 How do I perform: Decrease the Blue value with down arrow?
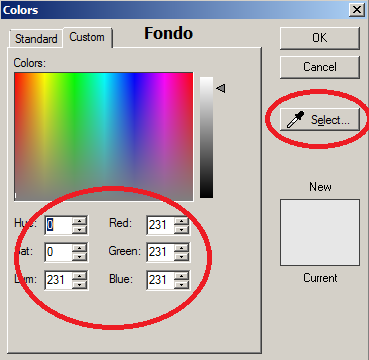pyautogui.click(x=182, y=284)
